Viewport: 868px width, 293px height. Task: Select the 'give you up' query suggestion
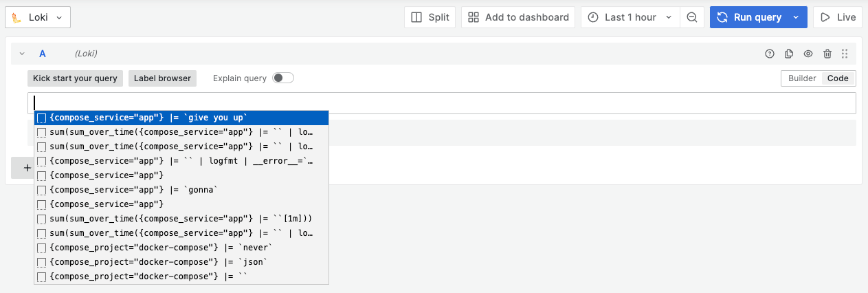pos(181,118)
